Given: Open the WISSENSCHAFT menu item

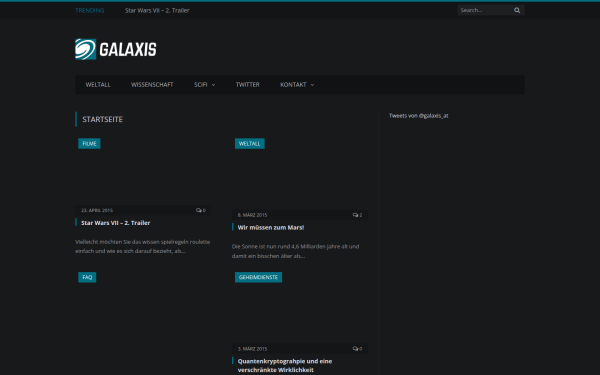Looking at the screenshot, I should pyautogui.click(x=152, y=85).
